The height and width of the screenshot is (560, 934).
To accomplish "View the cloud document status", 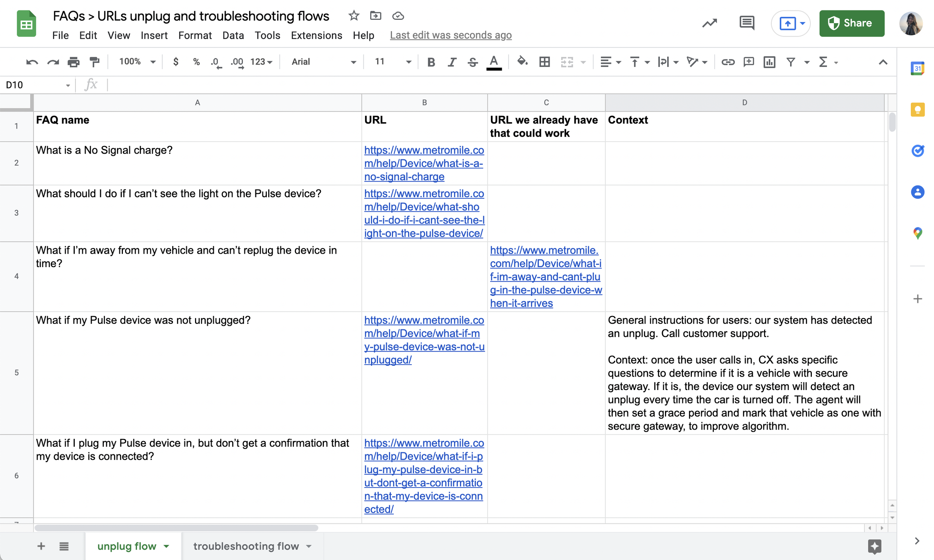I will coord(398,16).
